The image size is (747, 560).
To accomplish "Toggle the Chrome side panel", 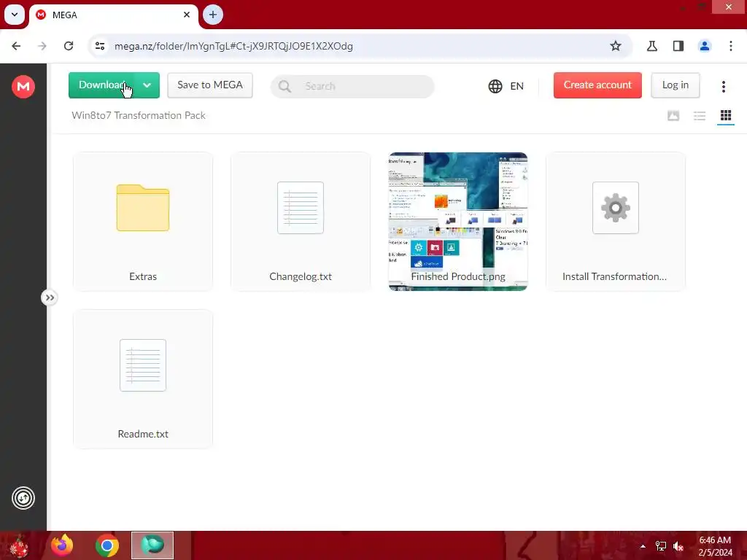I will pos(678,46).
